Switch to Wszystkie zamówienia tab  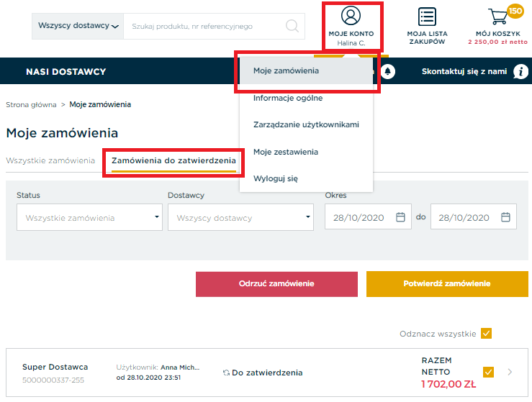click(x=50, y=160)
